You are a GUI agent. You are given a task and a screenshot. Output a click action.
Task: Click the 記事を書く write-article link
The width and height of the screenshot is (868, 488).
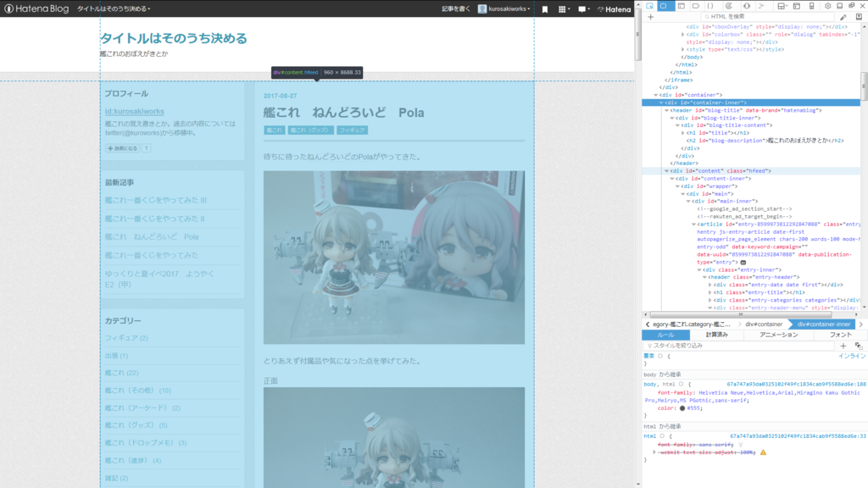click(455, 8)
